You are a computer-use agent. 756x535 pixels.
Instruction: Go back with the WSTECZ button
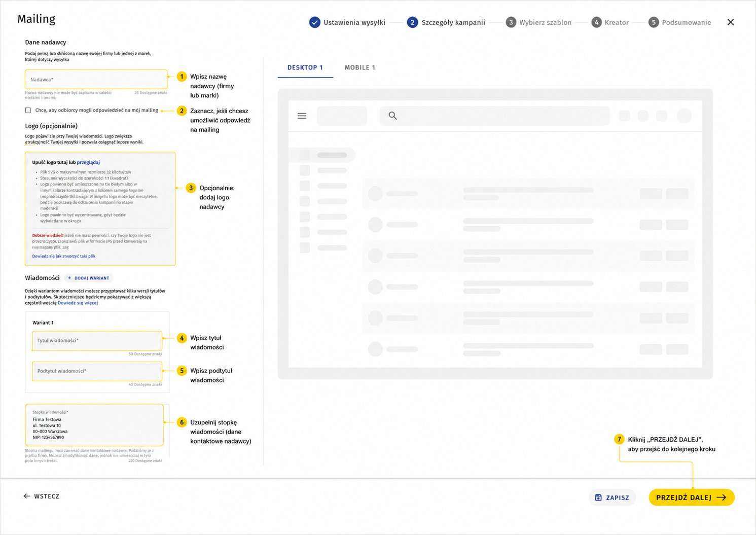[42, 496]
